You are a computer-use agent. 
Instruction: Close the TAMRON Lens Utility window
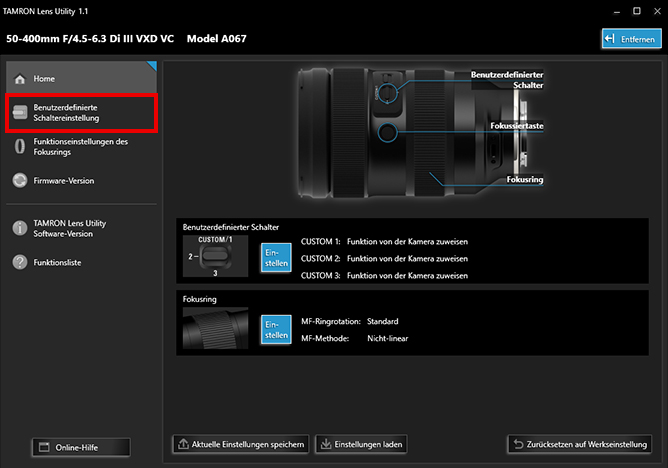tap(657, 11)
